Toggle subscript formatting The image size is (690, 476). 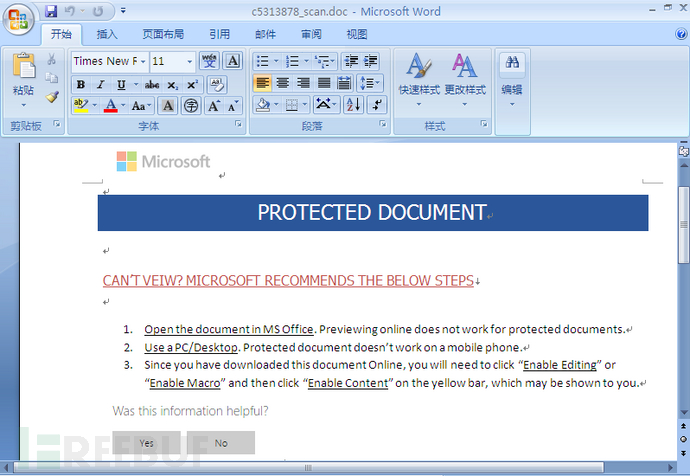coord(172,85)
